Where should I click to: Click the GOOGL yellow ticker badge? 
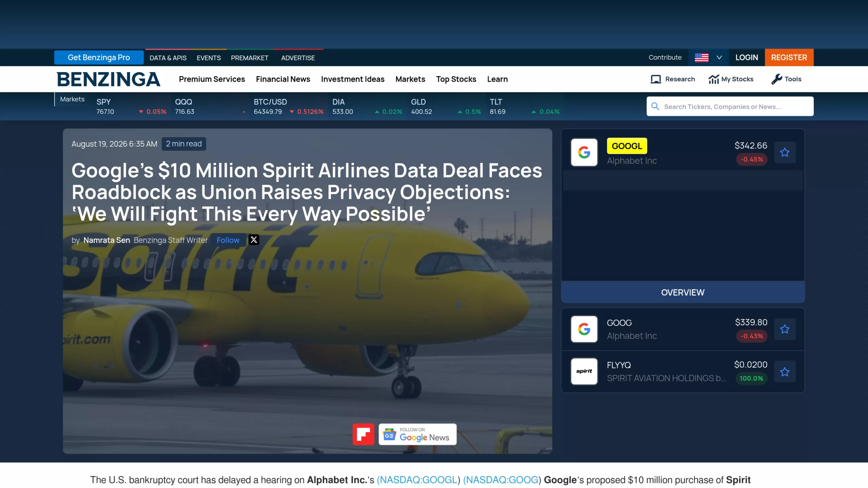(x=627, y=146)
